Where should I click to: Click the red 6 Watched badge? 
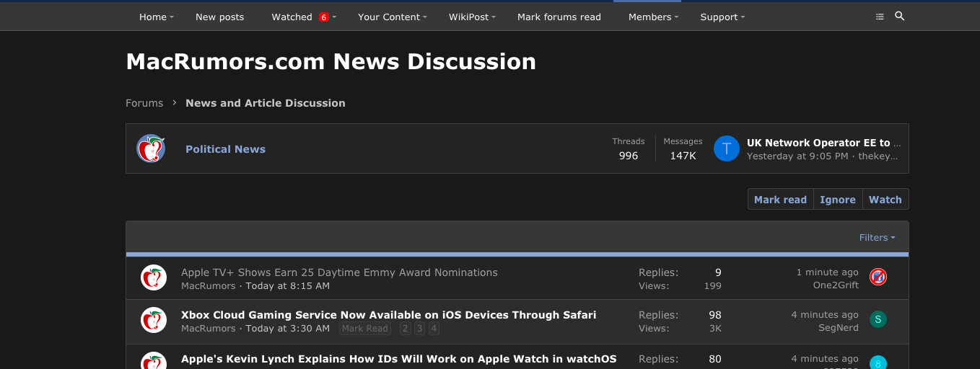tap(323, 17)
